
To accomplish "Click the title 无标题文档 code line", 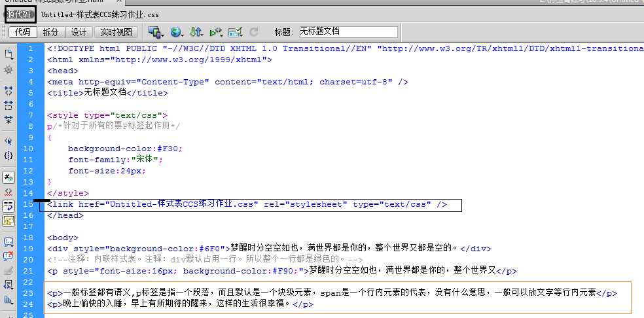I will click(107, 93).
